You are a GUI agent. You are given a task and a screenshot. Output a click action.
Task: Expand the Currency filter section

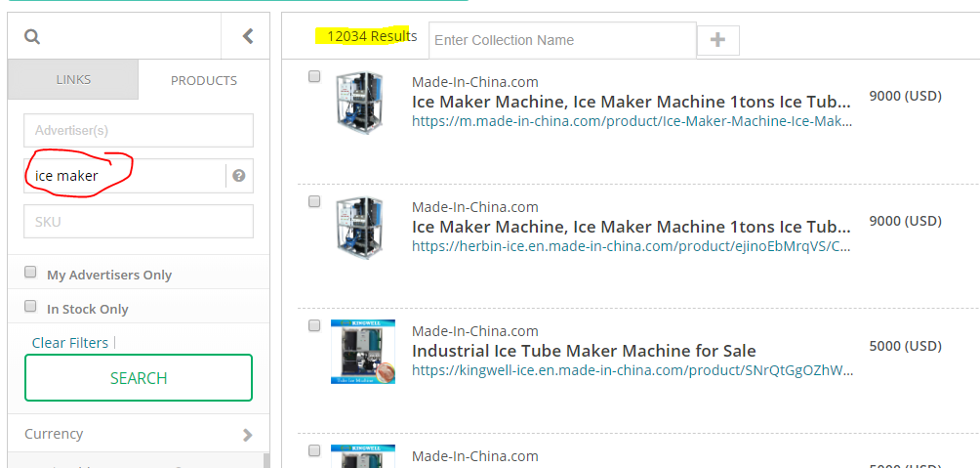click(139, 434)
